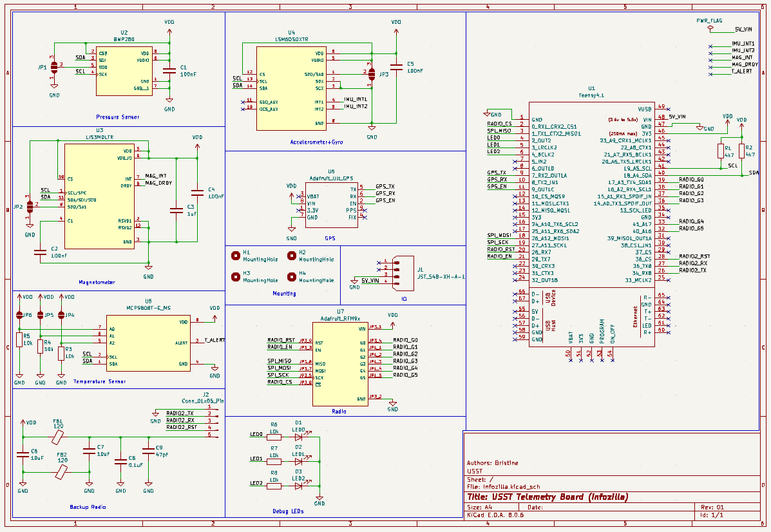This screenshot has height=532, width=771.
Task: Click the T_ALERT net label at top right
Action: [x=741, y=71]
